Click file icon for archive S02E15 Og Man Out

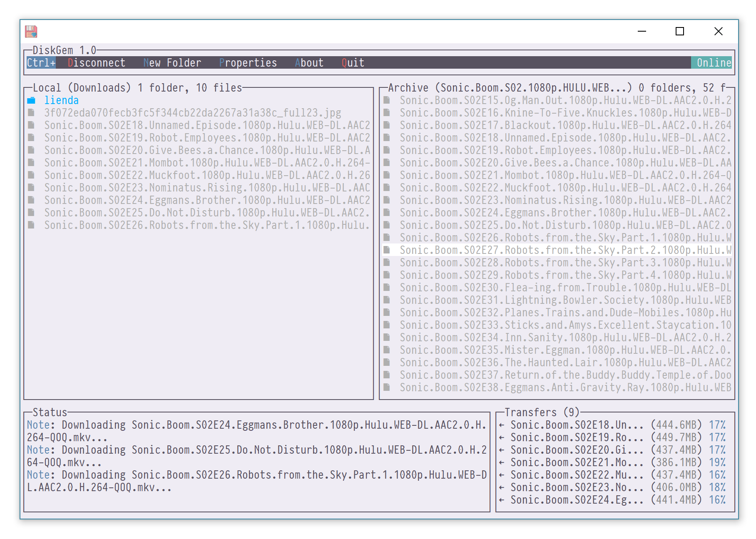click(387, 100)
